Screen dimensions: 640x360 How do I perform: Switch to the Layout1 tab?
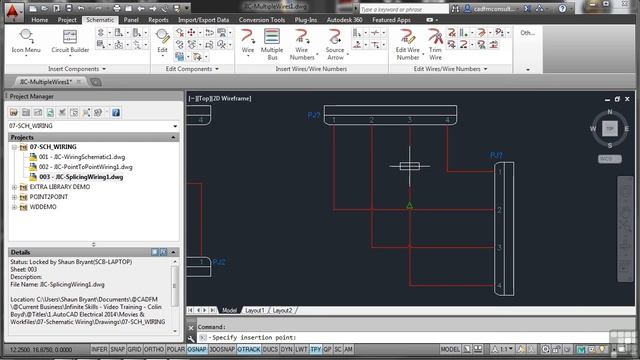pyautogui.click(x=255, y=311)
